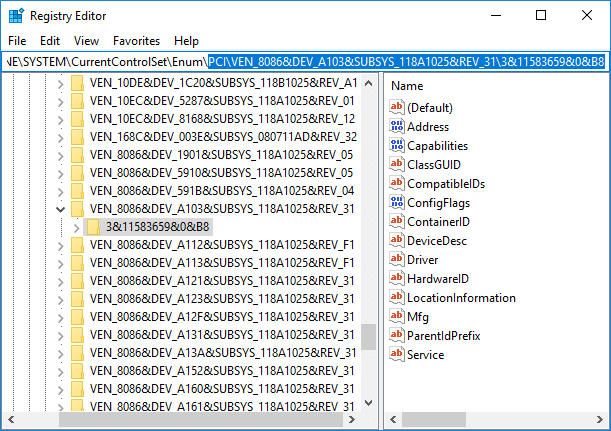Click binary icon of ConfigFlags value
Image resolution: width=611 pixels, height=431 pixels.
click(397, 203)
